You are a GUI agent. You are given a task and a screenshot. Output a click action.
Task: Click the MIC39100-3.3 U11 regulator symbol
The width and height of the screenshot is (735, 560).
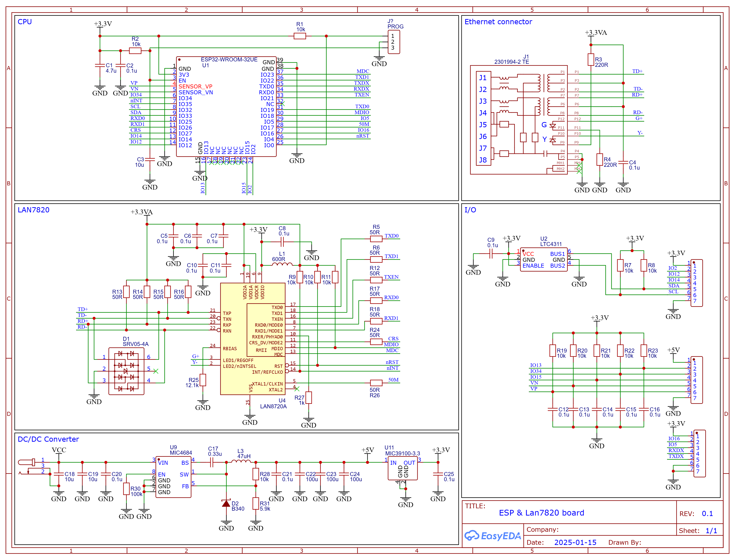pos(402,468)
